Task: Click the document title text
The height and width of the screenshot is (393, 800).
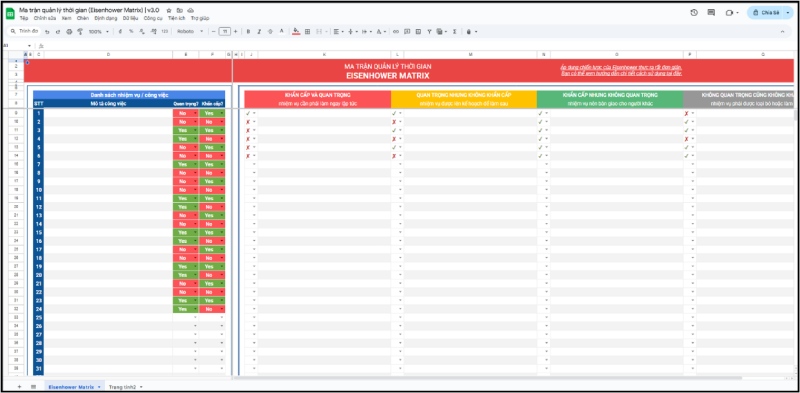Action: coord(89,10)
